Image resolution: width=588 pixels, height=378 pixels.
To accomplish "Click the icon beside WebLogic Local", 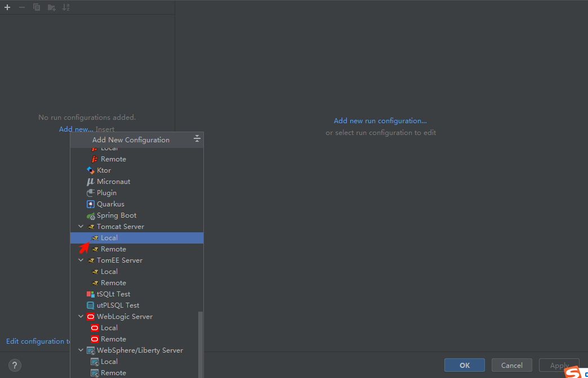I will (x=95, y=328).
